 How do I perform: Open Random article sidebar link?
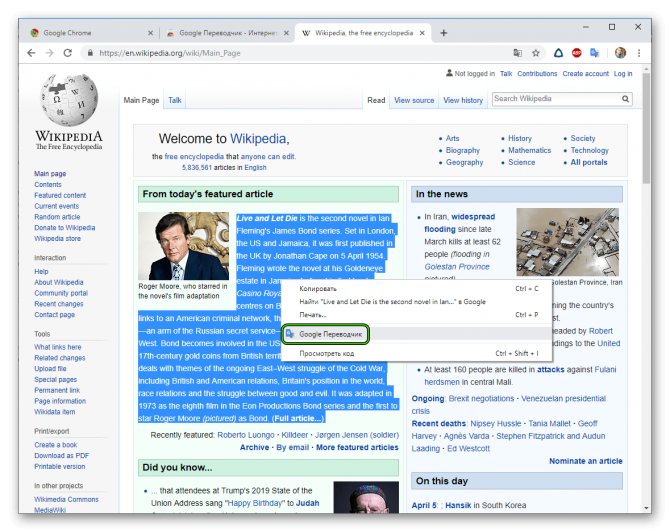click(x=57, y=217)
